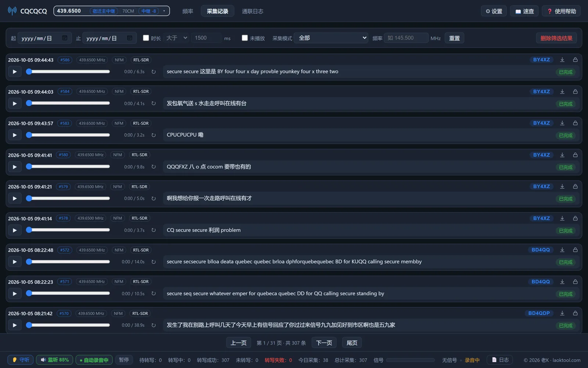Lock recording #586

tap(575, 60)
